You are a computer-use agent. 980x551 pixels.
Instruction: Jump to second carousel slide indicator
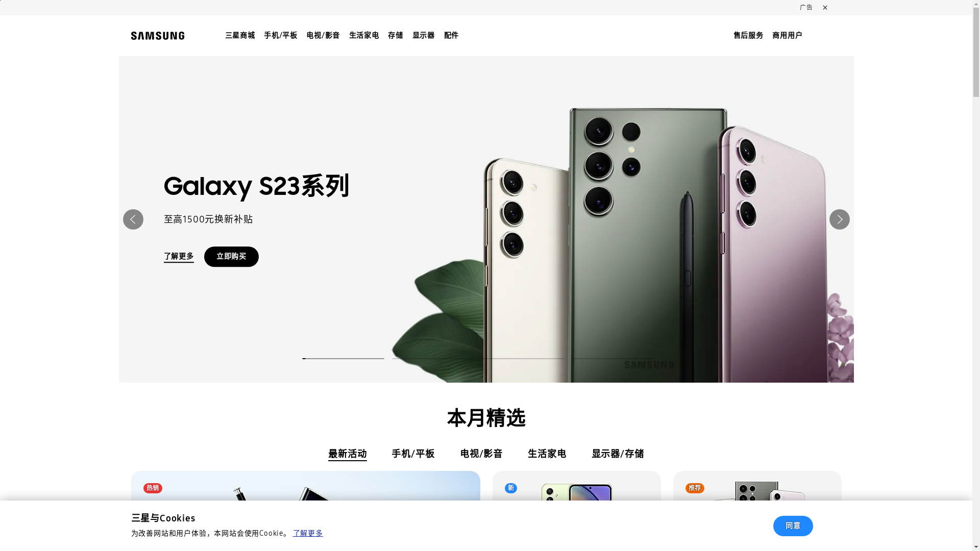point(433,359)
